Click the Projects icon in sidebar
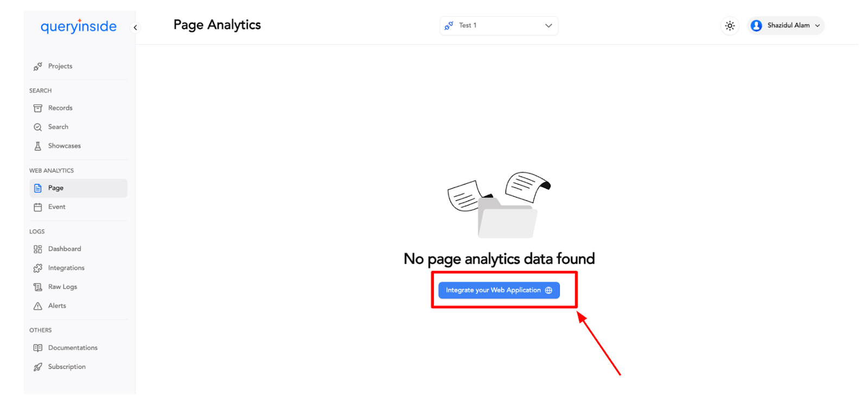Image resolution: width=868 pixels, height=406 pixels. point(37,66)
